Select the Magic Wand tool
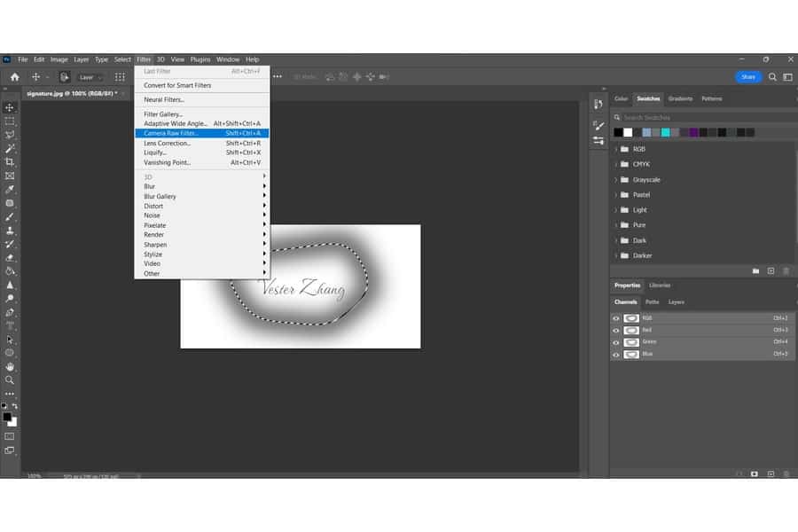The height and width of the screenshot is (532, 798). pyautogui.click(x=10, y=149)
